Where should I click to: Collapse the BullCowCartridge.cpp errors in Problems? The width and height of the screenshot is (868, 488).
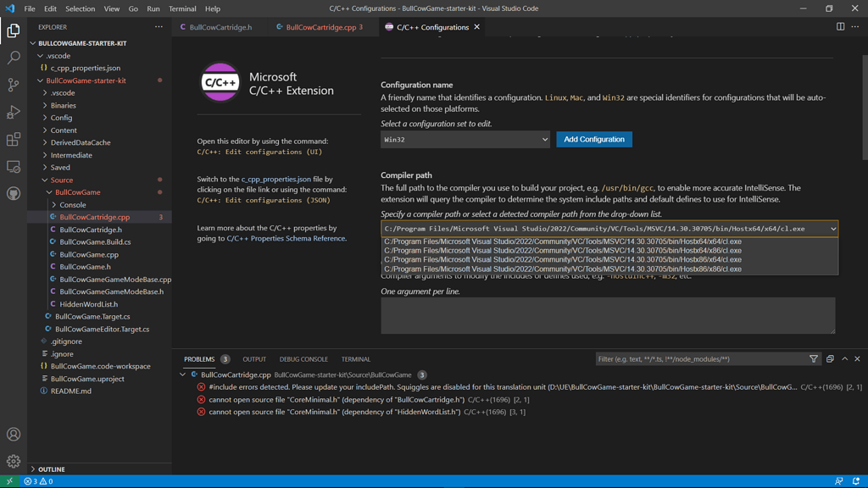183,374
